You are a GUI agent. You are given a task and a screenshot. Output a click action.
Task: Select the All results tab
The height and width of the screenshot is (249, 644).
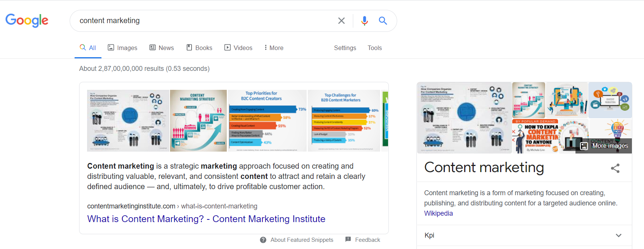click(x=88, y=48)
